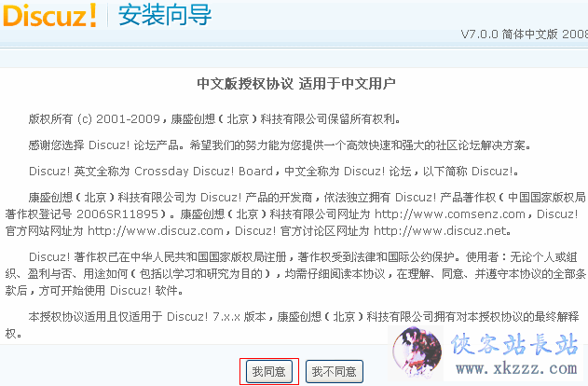This screenshot has width=588, height=386.
Task: Click the light blue bar under header
Action: pyautogui.click(x=294, y=60)
